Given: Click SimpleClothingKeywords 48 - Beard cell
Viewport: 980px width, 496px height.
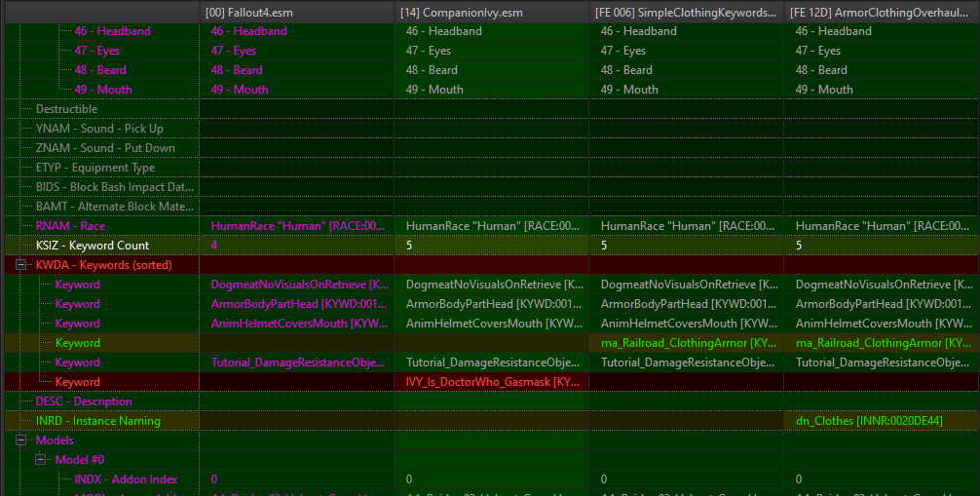Looking at the screenshot, I should 687,69.
